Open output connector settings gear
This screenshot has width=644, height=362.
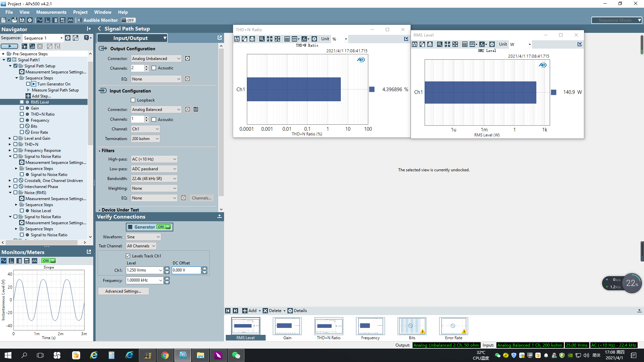tap(187, 59)
